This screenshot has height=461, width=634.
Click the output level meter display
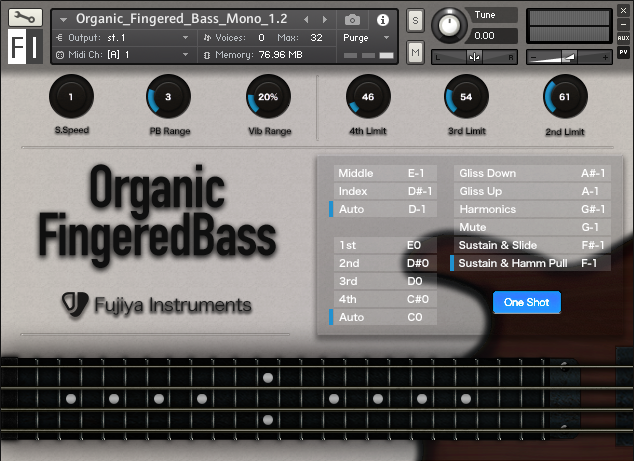[569, 26]
